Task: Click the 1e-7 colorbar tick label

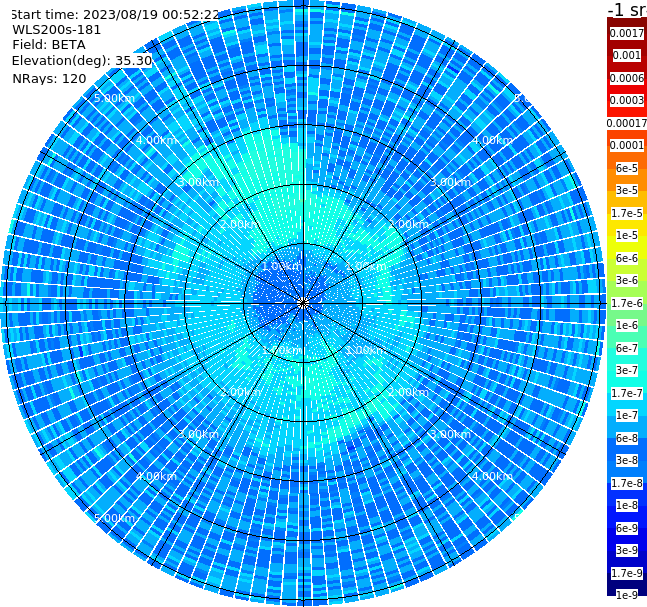Action: (x=627, y=415)
